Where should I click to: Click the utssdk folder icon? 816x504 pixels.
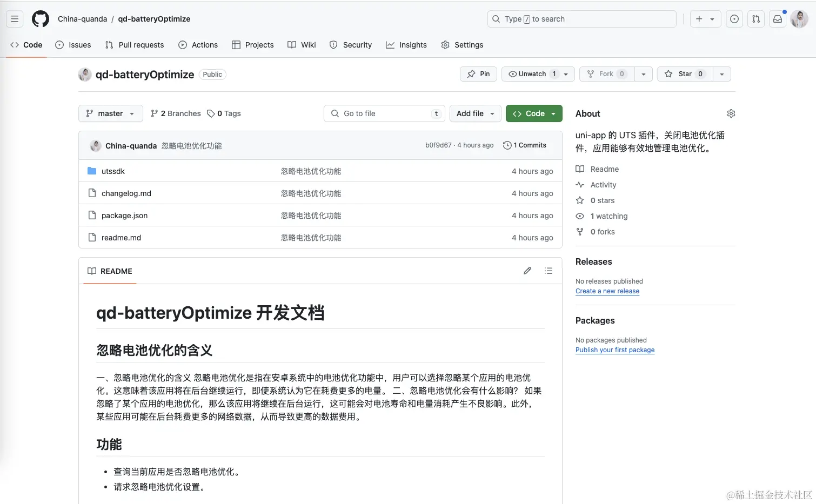tap(92, 171)
